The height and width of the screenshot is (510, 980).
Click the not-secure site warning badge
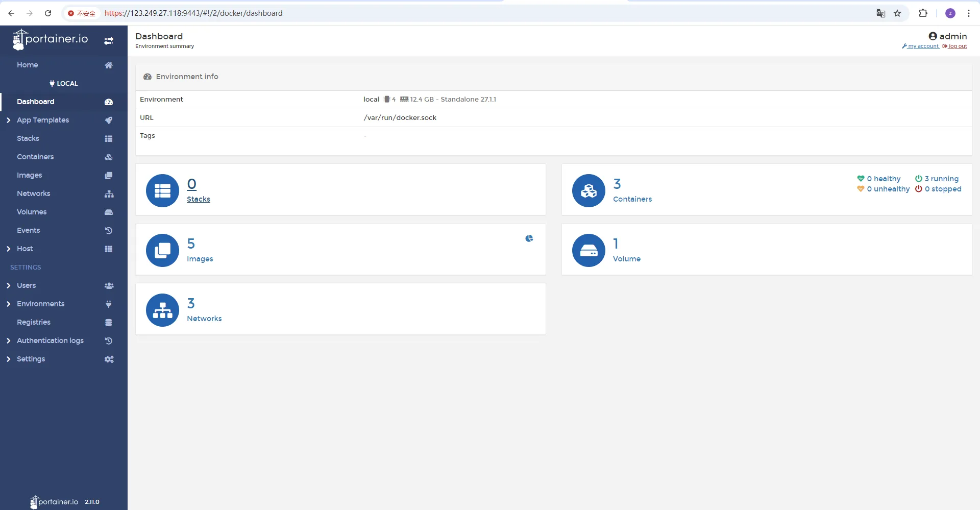[82, 13]
